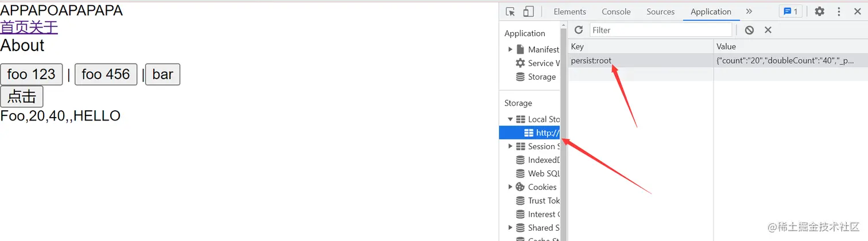The width and height of the screenshot is (868, 241).
Task: Expand the Session Storage tree node
Action: pyautogui.click(x=510, y=146)
